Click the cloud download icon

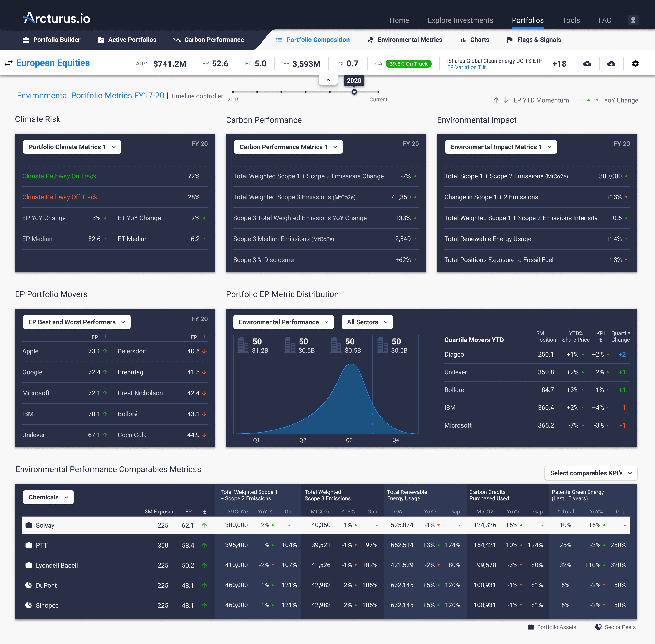click(x=611, y=64)
